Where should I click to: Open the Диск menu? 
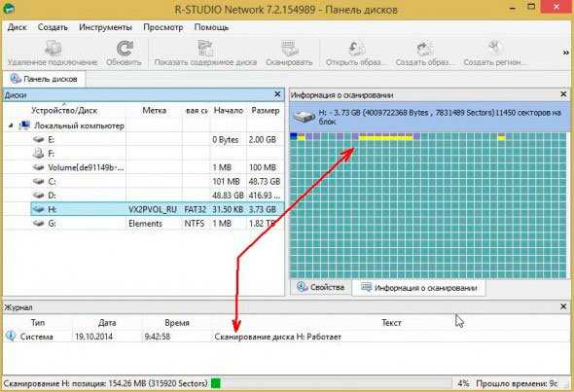click(x=18, y=27)
